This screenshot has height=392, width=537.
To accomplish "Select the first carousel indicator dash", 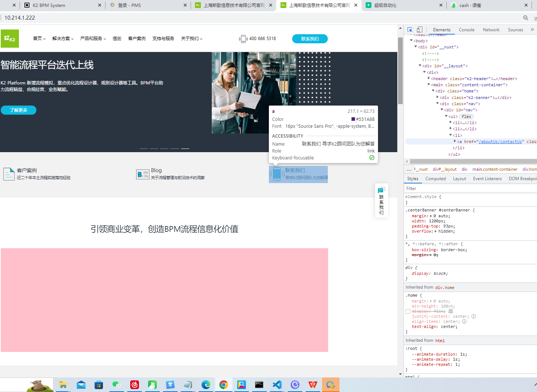I will point(144,149).
